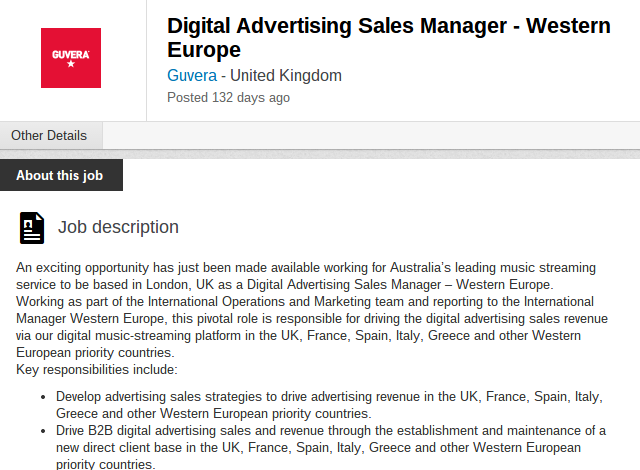Image resolution: width=640 pixels, height=470 pixels.
Task: Click the Key responsibilities include line
Action: (97, 369)
